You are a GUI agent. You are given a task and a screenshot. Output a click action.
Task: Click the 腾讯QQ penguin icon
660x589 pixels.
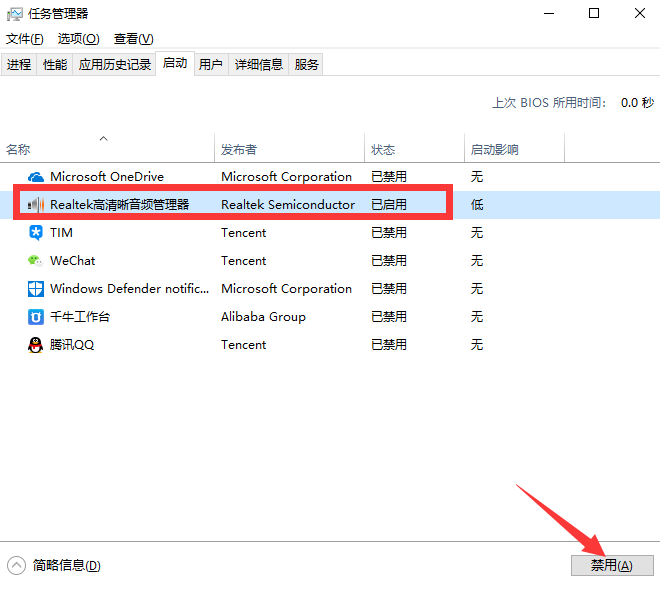click(x=36, y=345)
